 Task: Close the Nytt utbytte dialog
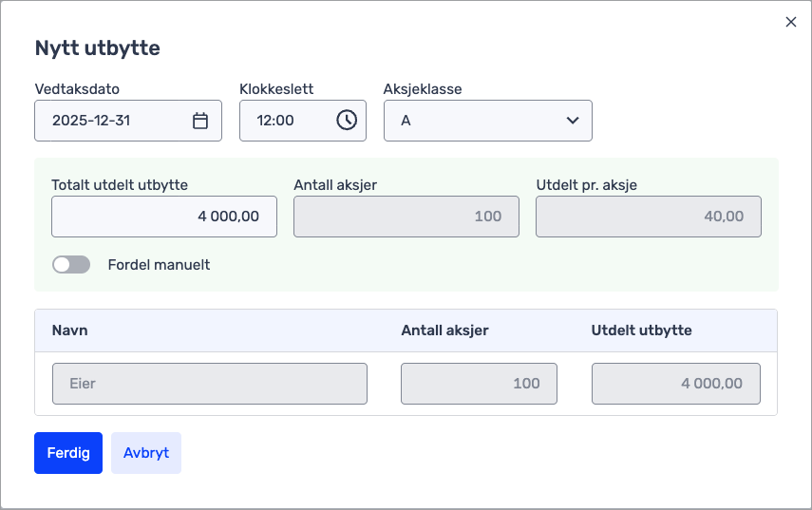[790, 22]
